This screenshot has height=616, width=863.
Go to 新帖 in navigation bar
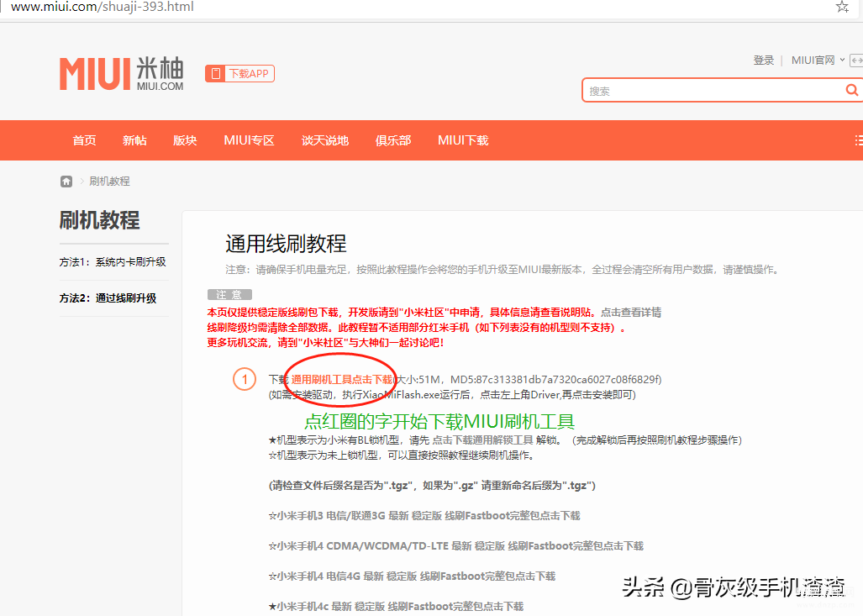pos(134,140)
